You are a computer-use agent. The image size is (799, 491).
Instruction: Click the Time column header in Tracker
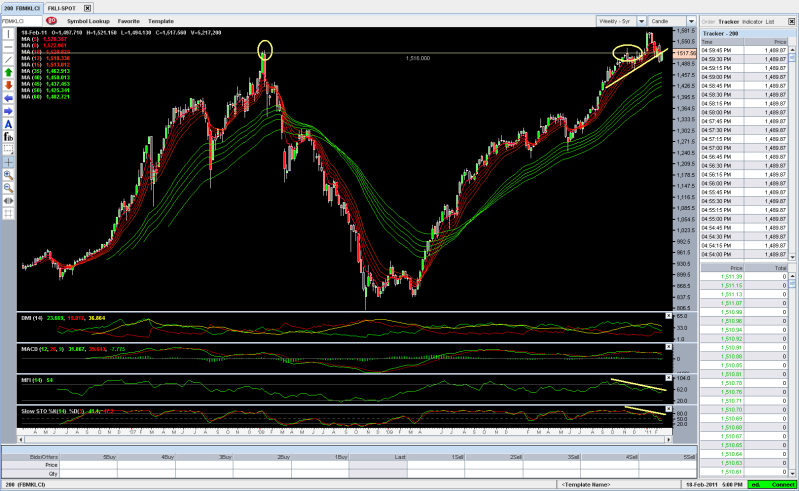point(722,42)
